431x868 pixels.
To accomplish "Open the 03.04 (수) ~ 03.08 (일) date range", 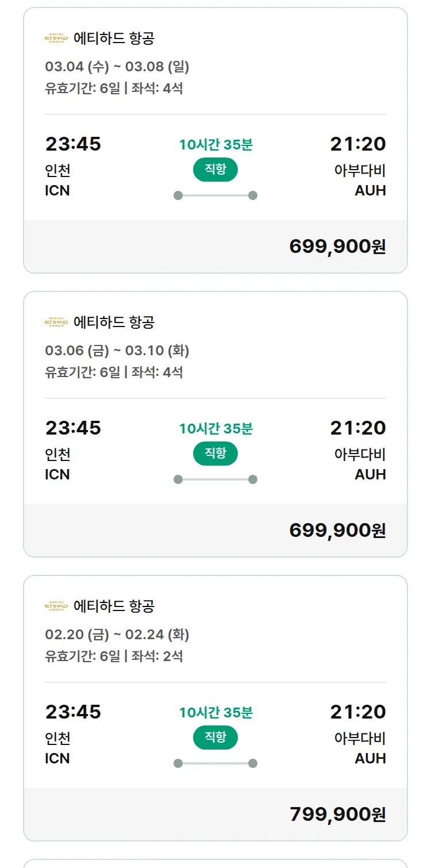I will pyautogui.click(x=117, y=67).
